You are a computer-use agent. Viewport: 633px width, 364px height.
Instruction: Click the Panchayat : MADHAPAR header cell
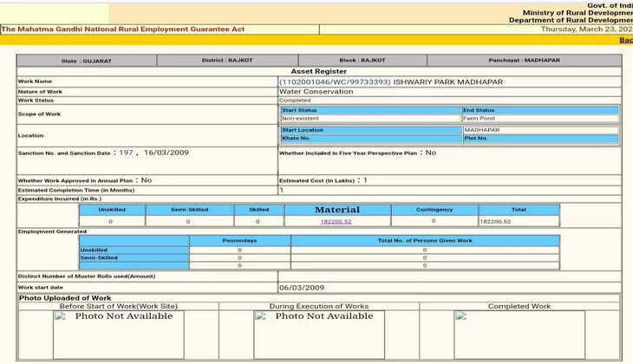pos(524,62)
